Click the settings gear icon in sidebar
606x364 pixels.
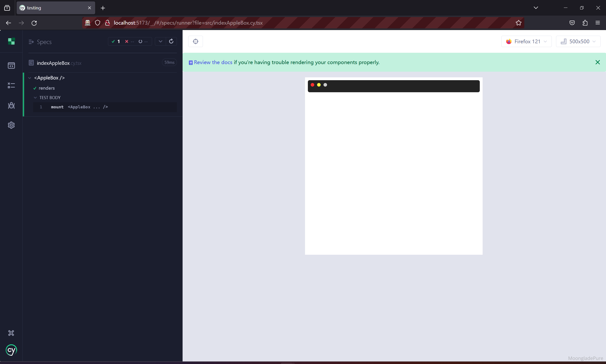pyautogui.click(x=11, y=125)
